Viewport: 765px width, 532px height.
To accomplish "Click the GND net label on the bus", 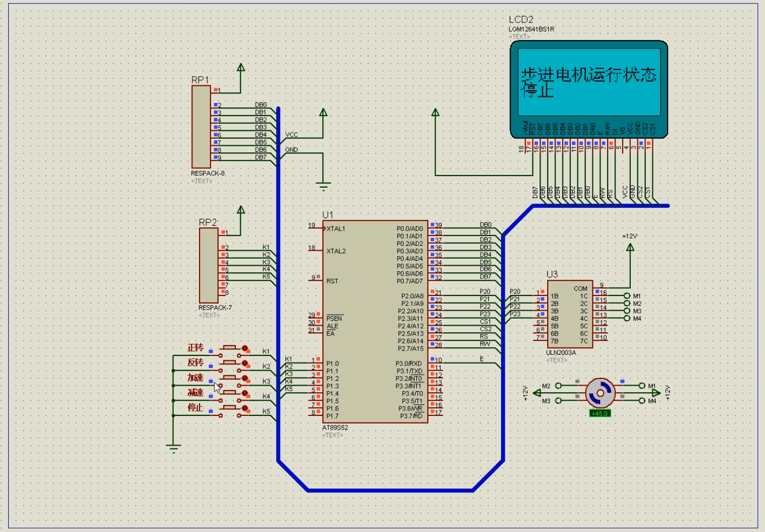I will pos(291,150).
